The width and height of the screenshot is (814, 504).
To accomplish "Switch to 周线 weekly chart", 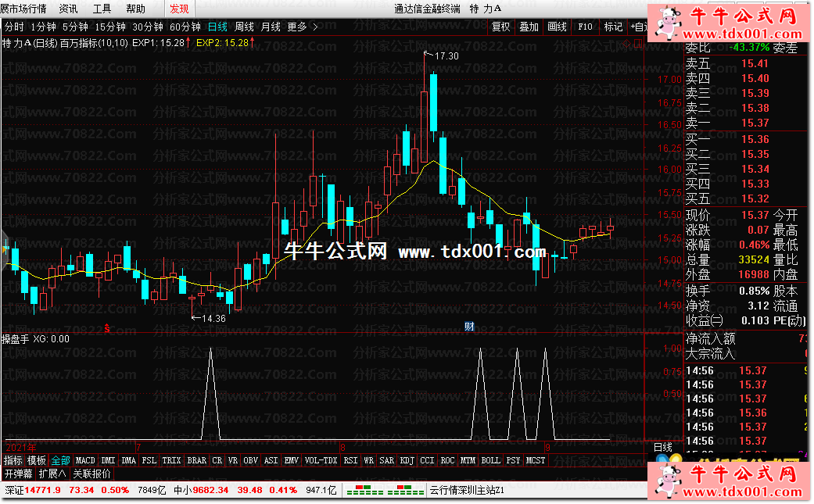I will click(244, 27).
